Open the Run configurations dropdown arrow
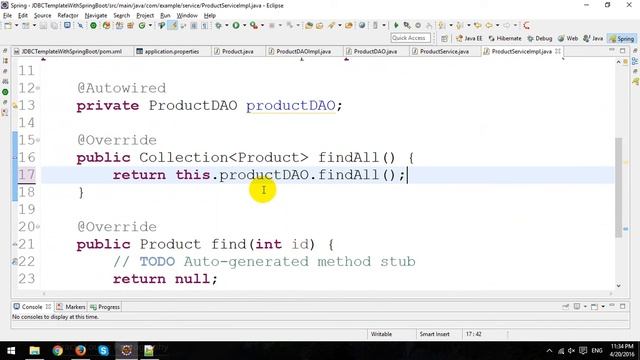 244,25
